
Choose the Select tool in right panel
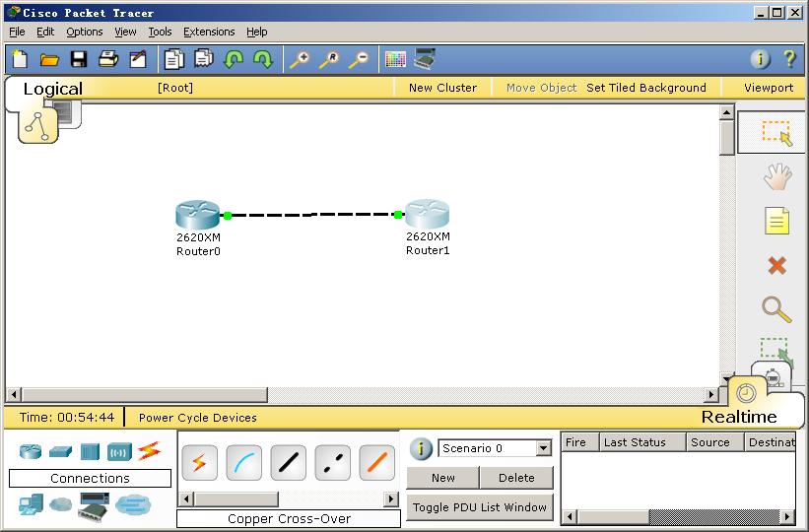point(776,133)
